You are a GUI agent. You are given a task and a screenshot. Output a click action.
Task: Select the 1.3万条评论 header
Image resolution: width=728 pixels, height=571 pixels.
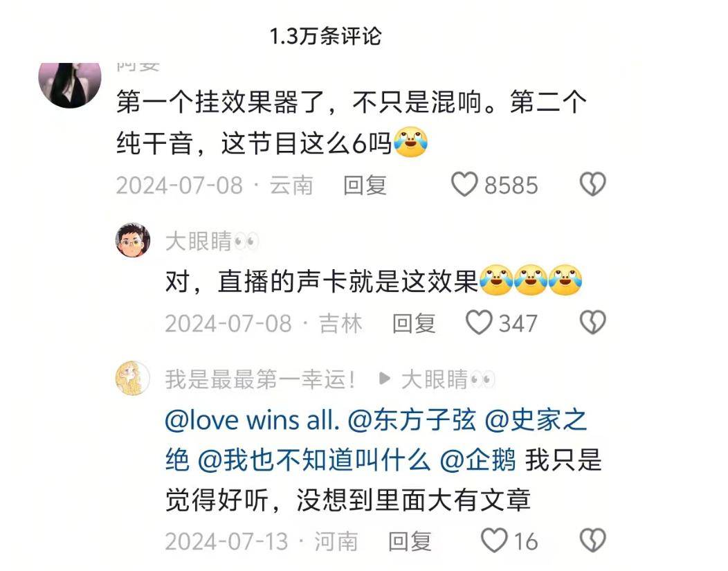point(325,36)
